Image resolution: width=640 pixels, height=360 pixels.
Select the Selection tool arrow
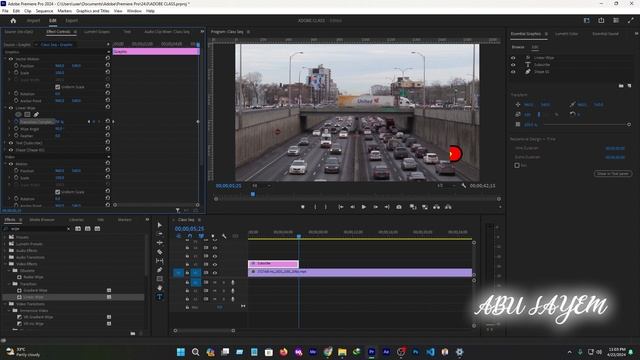coord(160,225)
